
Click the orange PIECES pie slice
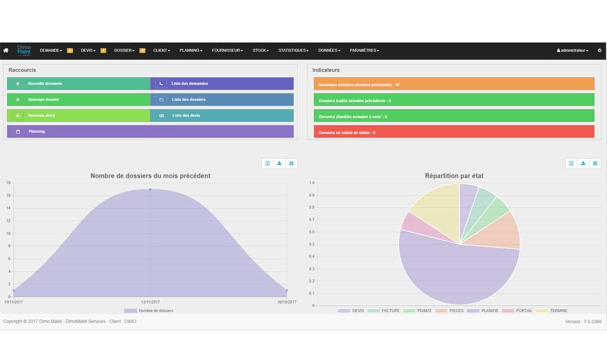pos(498,232)
